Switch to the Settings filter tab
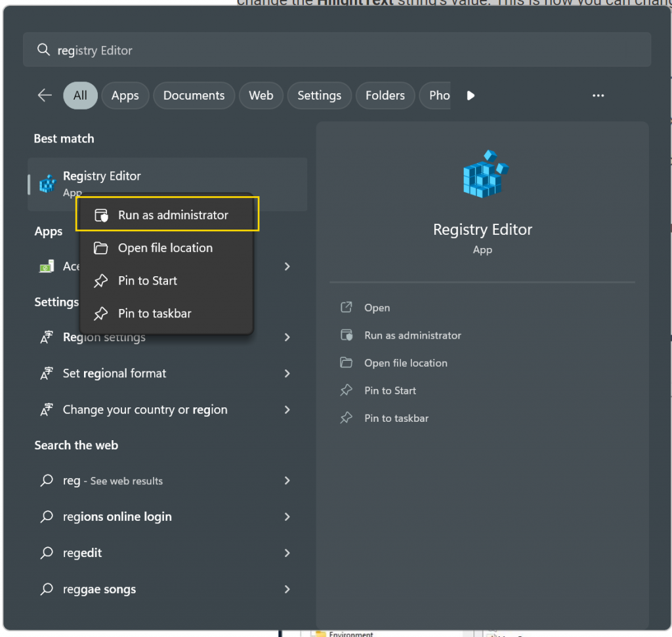The height and width of the screenshot is (637, 672). click(x=320, y=95)
